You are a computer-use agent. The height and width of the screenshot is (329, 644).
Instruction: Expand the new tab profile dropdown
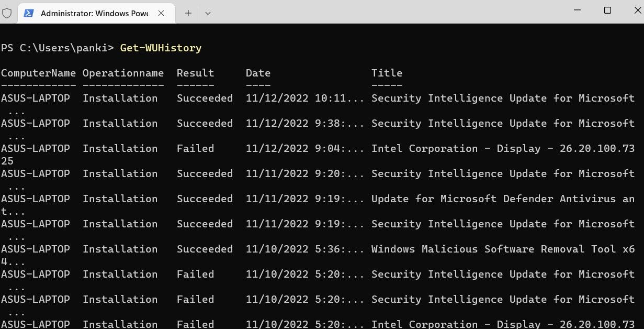208,13
